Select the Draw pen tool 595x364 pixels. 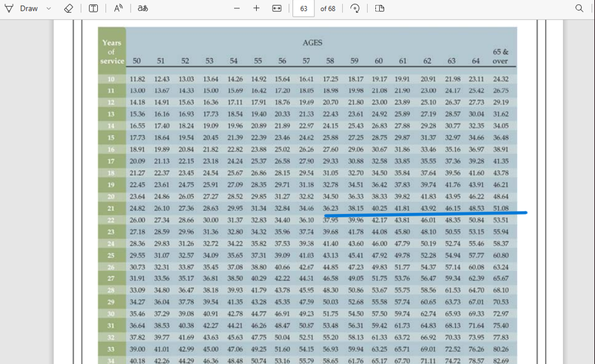pos(9,9)
